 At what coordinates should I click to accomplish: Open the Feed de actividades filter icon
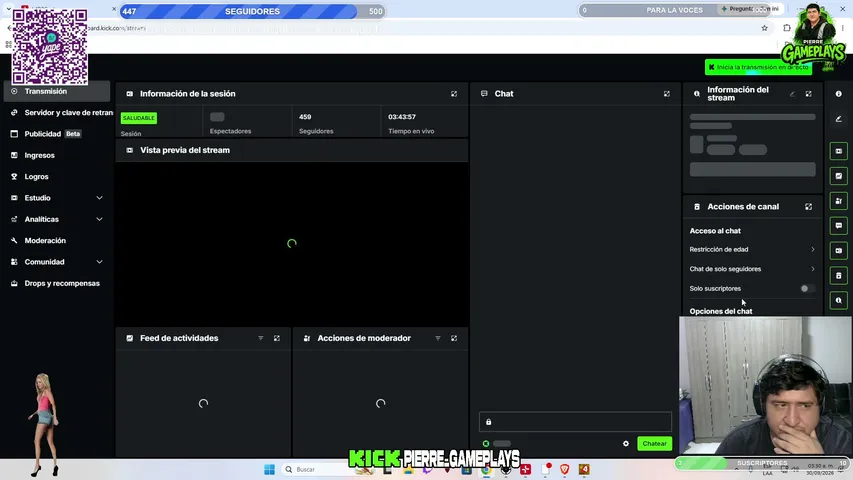click(x=261, y=338)
